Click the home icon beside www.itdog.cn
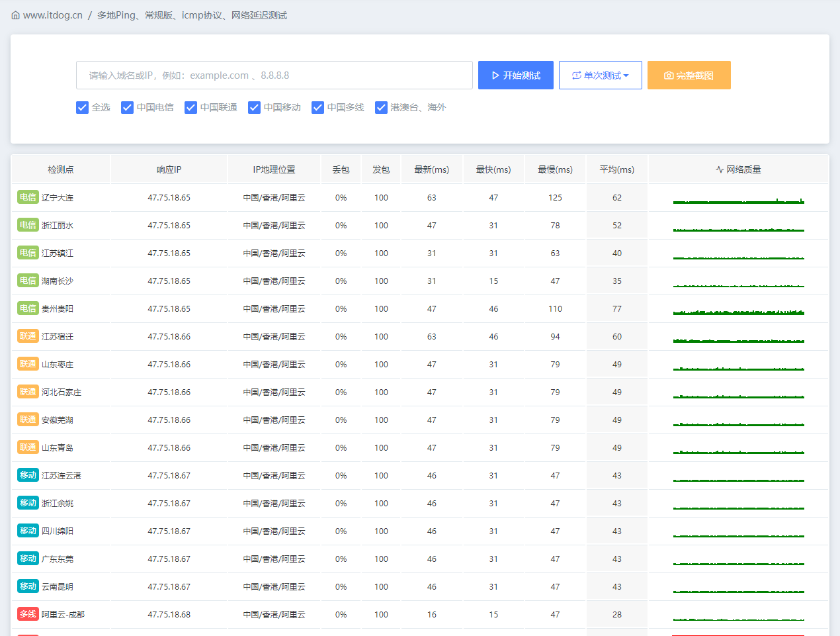The height and width of the screenshot is (636, 840). tap(15, 15)
